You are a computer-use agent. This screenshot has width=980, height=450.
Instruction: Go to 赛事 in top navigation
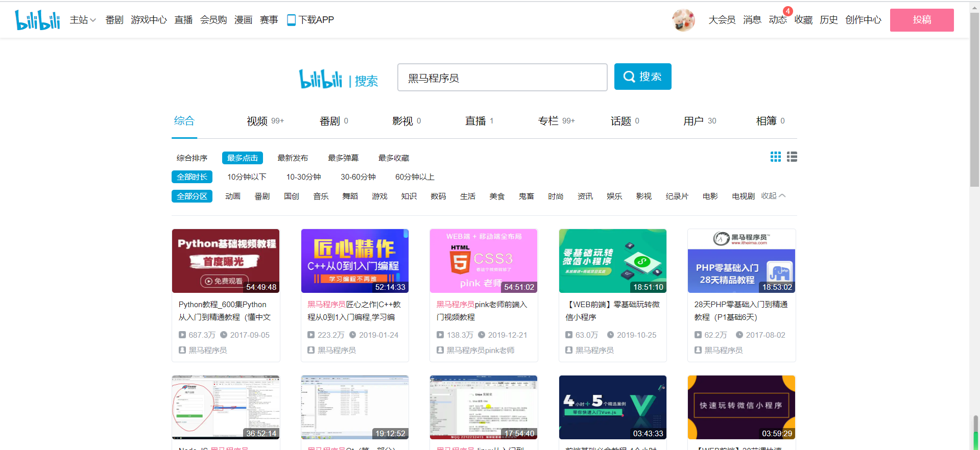tap(269, 20)
